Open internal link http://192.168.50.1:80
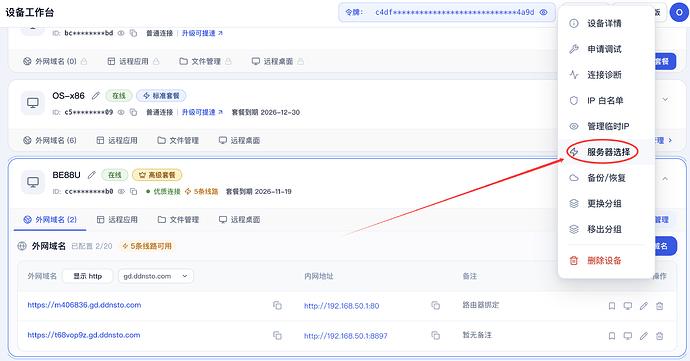The width and height of the screenshot is (690, 361). tap(341, 306)
